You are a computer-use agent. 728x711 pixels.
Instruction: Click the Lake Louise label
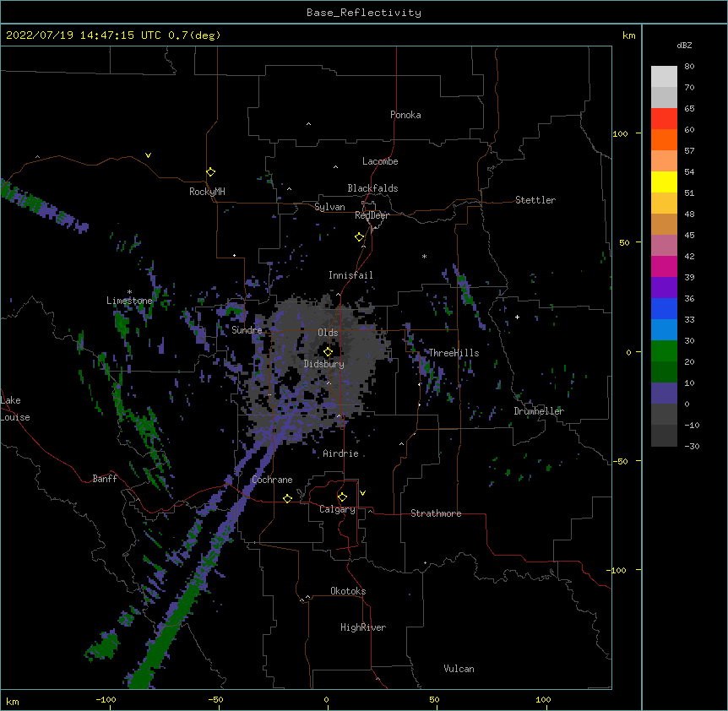15,409
